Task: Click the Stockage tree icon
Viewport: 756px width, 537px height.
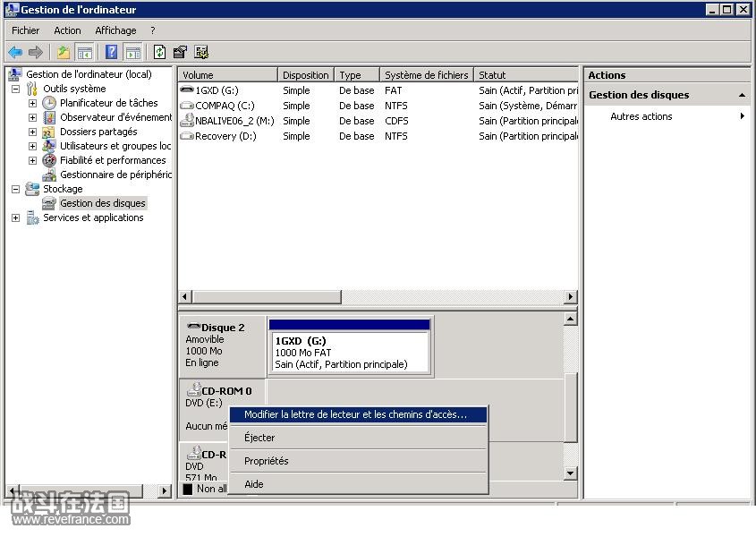Action: click(x=32, y=189)
